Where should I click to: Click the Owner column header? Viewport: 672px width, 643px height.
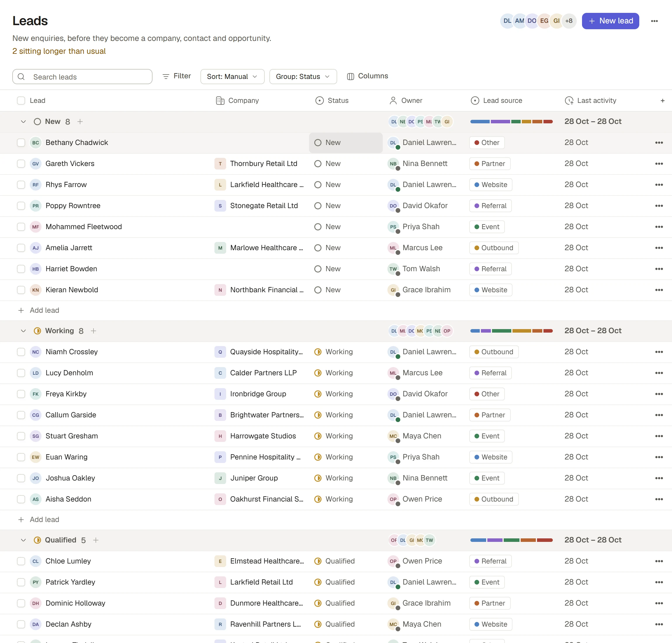(x=406, y=101)
